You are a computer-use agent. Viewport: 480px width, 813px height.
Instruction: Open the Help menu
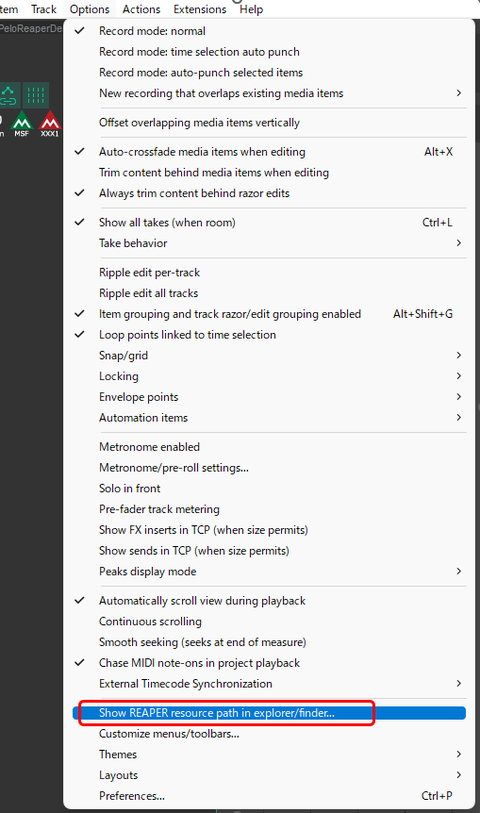251,9
